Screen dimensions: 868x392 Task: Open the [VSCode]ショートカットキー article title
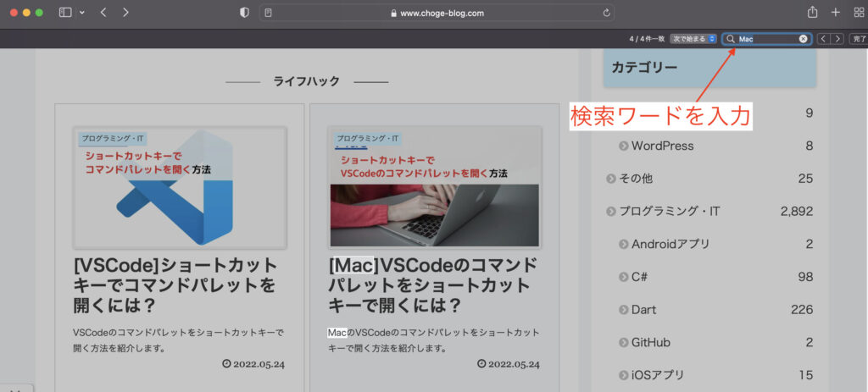[175, 285]
